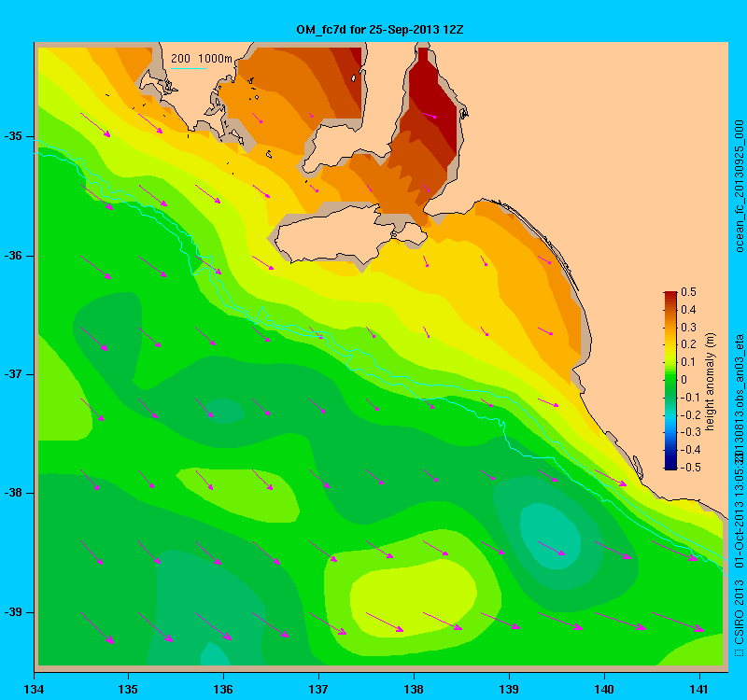The width and height of the screenshot is (747, 700).
Task: Click the 136 longitude axis label
Action: 223,690
